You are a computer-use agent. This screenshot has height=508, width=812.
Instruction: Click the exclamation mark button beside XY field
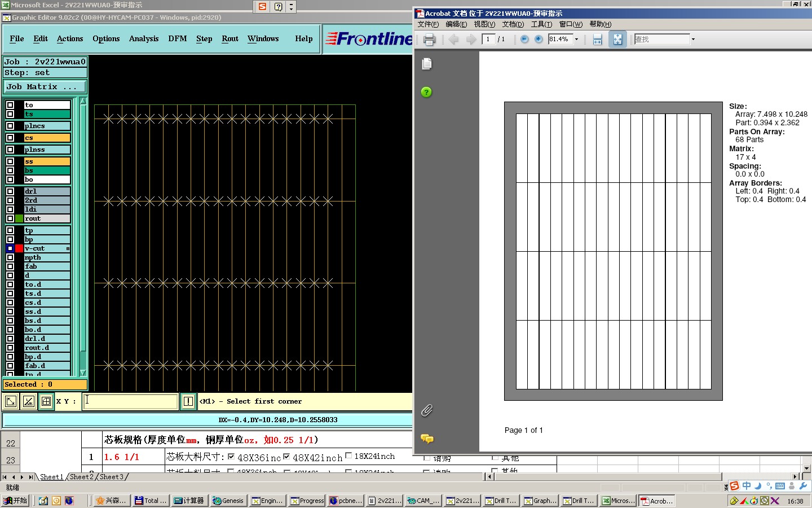point(188,401)
